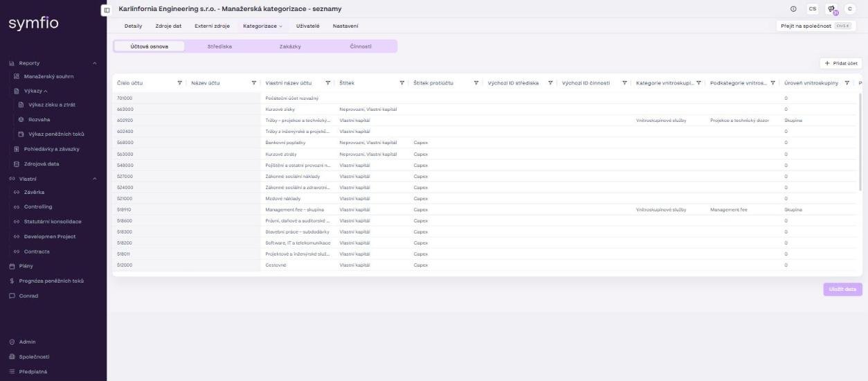Screen dimensions: 868x381
Task: Switch language with the CS button
Action: 812,9
